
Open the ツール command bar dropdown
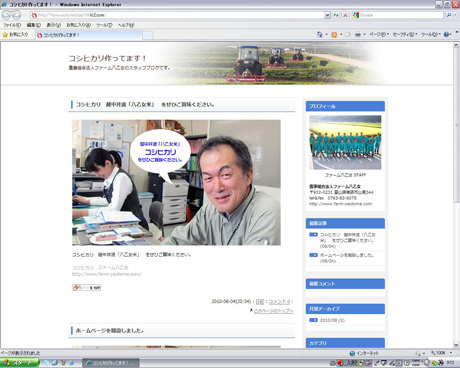[430, 34]
